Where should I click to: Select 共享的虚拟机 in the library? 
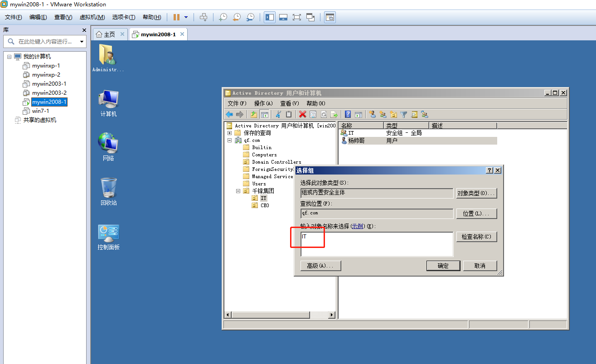click(x=40, y=120)
